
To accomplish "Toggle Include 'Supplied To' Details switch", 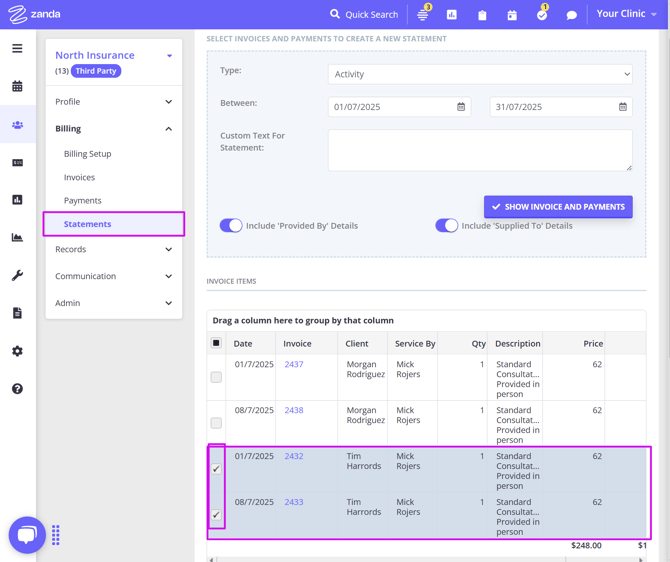I will 446,226.
